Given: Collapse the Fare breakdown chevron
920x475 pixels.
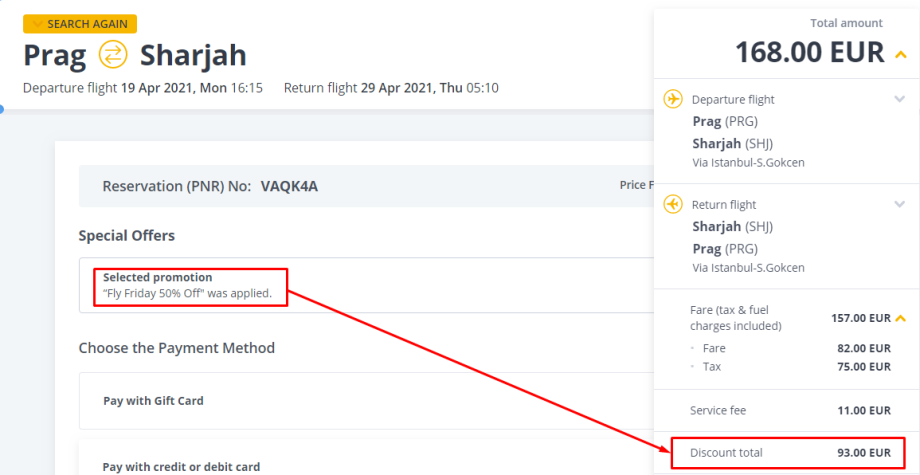Looking at the screenshot, I should [901, 318].
